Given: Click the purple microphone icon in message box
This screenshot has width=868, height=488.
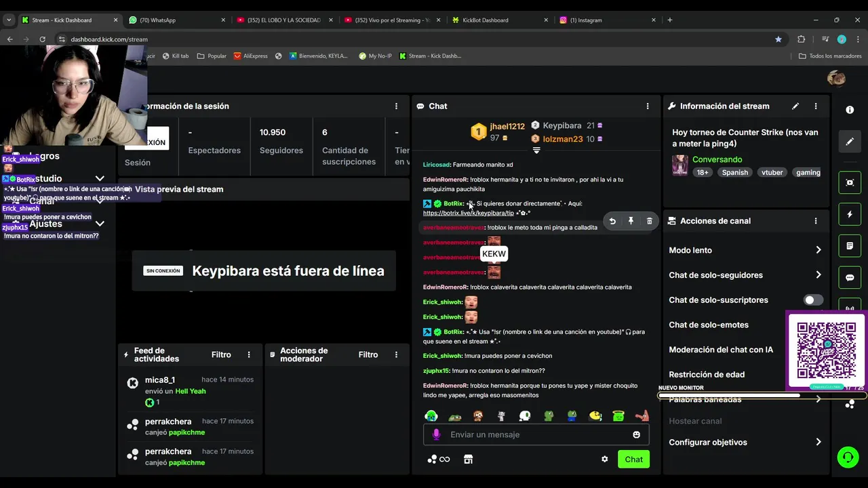Looking at the screenshot, I should (436, 434).
